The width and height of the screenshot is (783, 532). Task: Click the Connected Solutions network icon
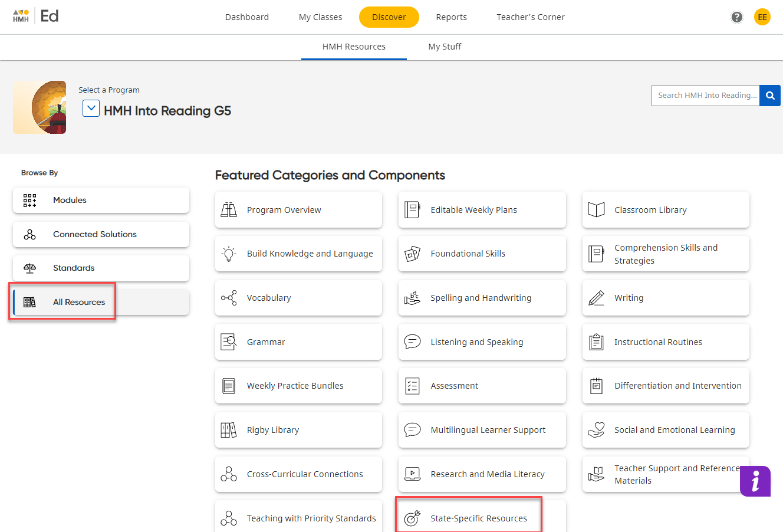(x=29, y=234)
